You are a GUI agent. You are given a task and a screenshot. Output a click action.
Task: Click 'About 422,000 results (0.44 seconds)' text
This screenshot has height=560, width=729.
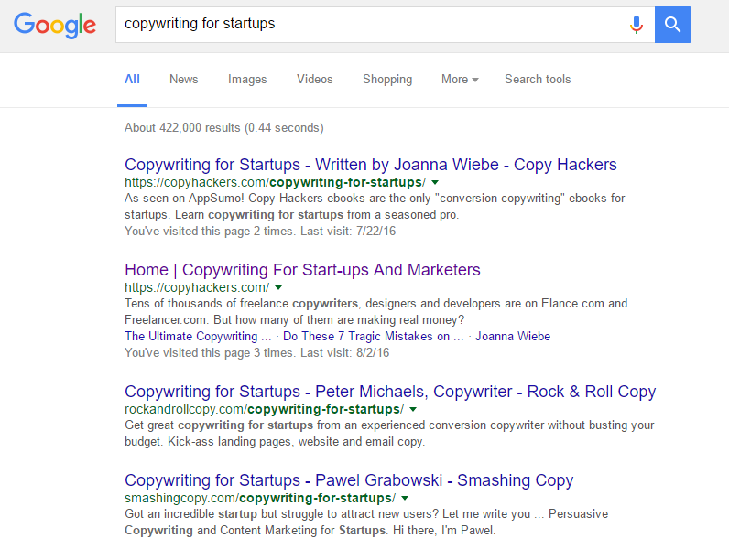(224, 128)
